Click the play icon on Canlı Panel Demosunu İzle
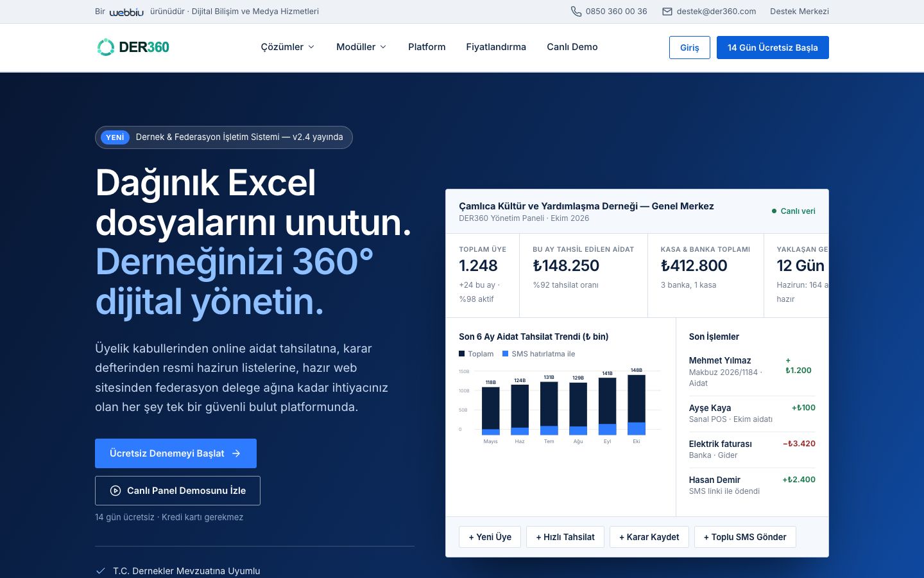Viewport: 924px width, 578px height. click(x=116, y=491)
